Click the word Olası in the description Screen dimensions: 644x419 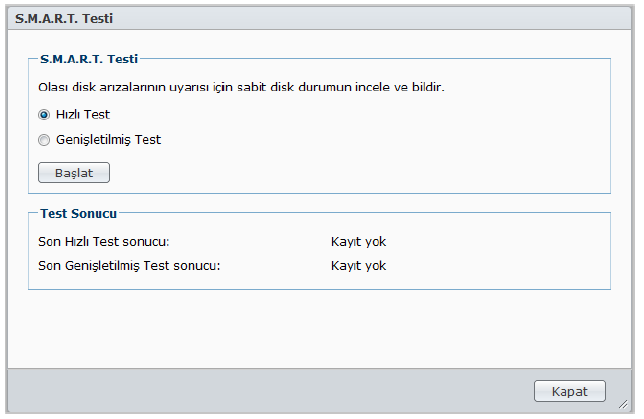coord(53,87)
